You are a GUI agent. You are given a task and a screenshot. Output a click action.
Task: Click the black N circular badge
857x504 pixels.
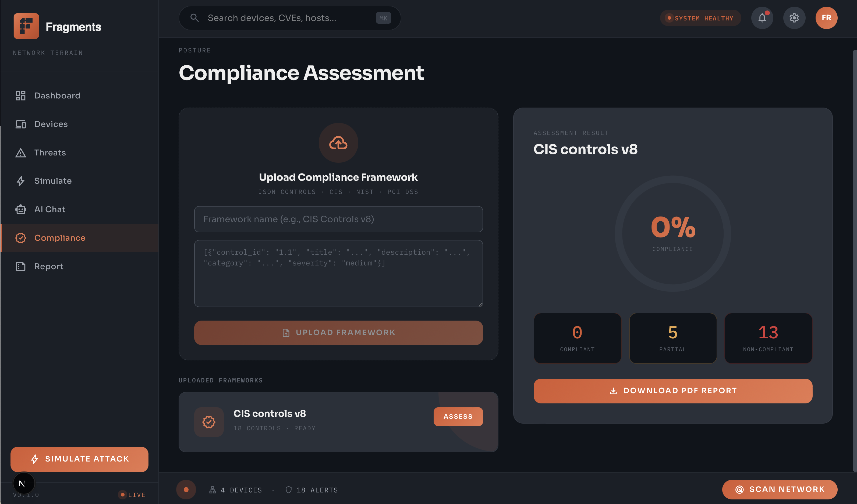(x=24, y=483)
